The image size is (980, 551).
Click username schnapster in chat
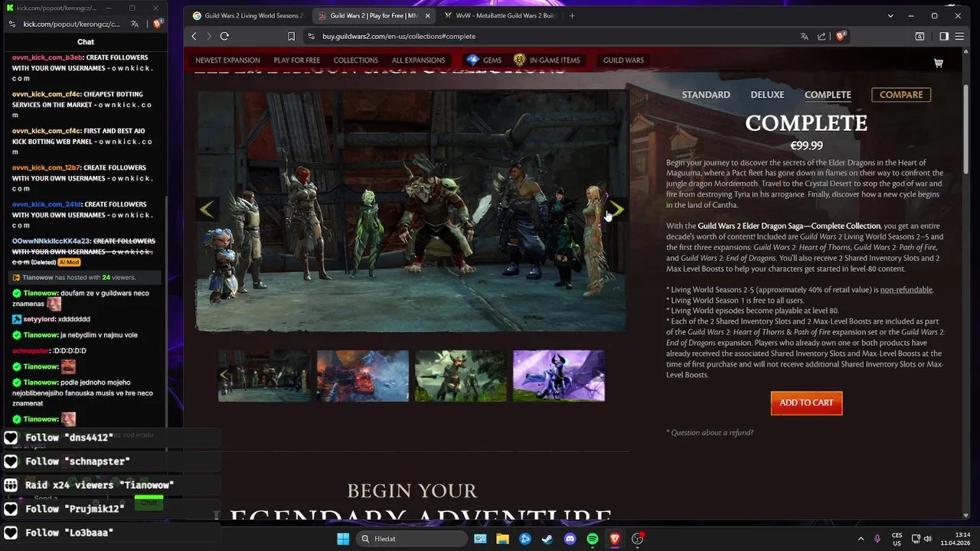31,350
